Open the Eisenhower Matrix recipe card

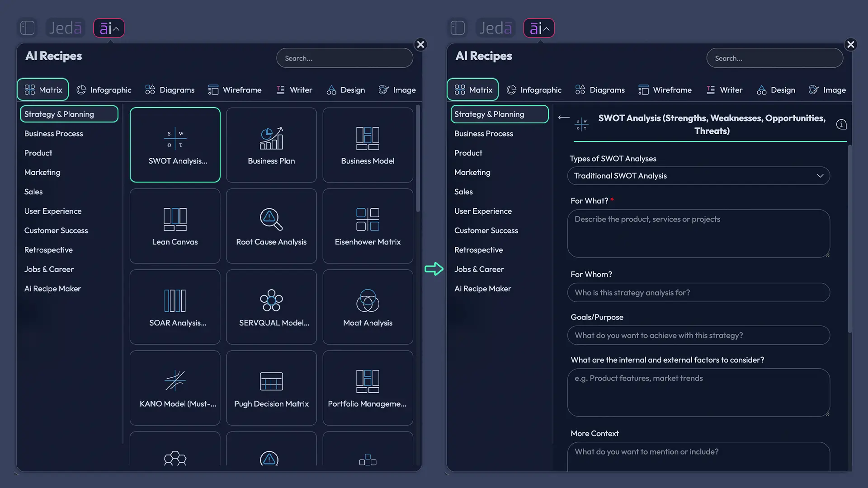[368, 226]
